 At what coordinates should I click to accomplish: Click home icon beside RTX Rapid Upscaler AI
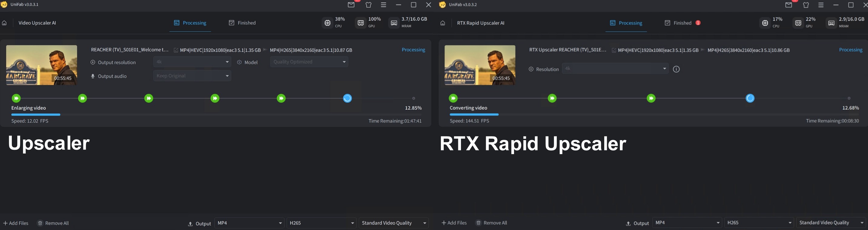(x=443, y=23)
